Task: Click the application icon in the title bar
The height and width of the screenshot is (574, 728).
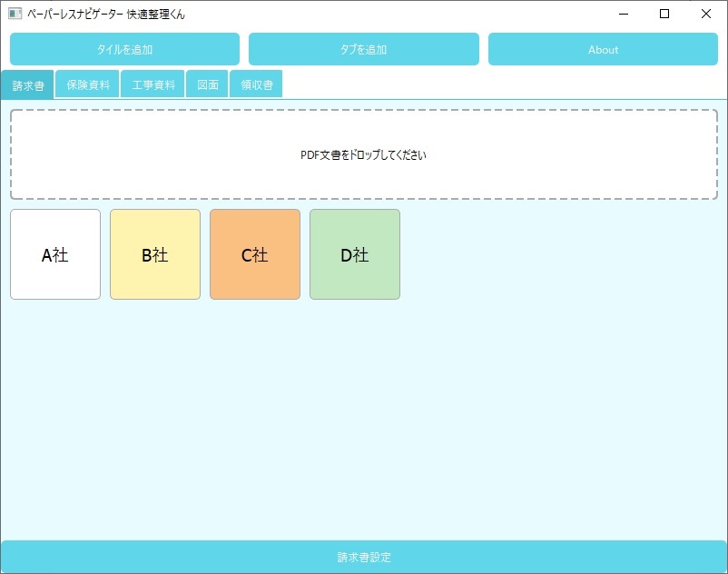Action: pos(15,14)
